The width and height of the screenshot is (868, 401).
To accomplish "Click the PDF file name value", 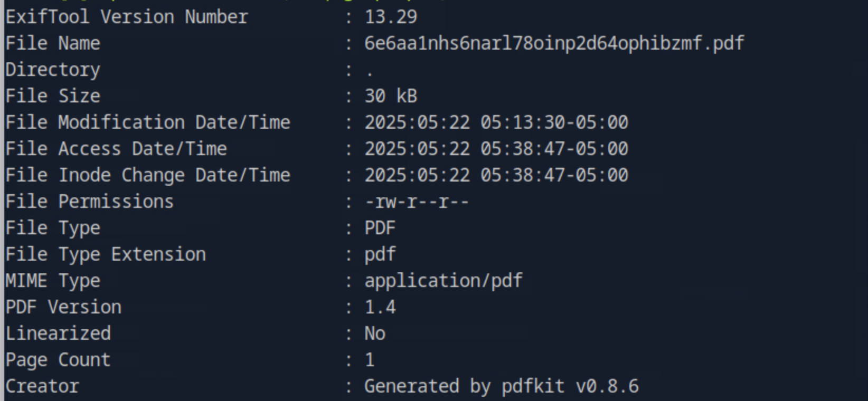I will pos(554,43).
